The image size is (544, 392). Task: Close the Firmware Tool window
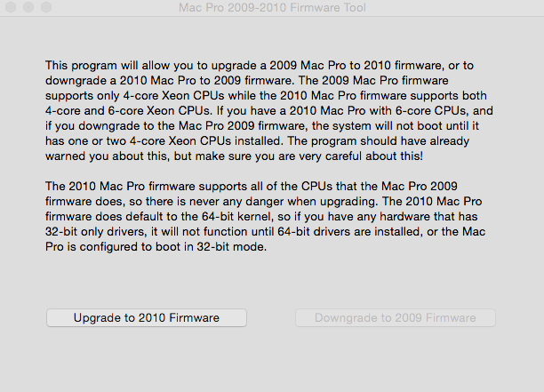[x=11, y=7]
